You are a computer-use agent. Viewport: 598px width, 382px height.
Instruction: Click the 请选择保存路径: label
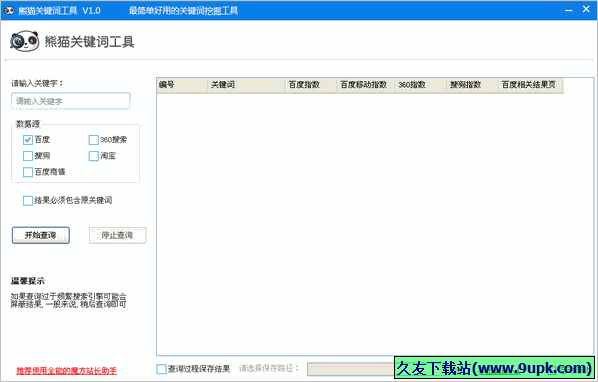click(269, 368)
